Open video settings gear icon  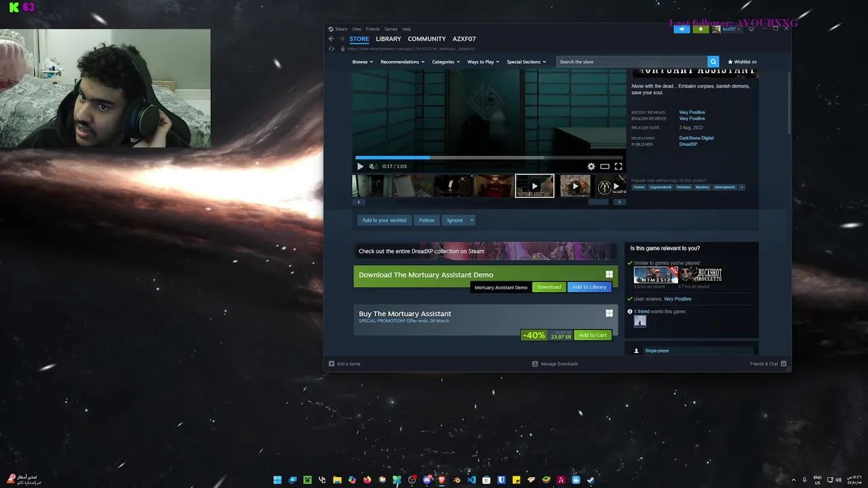[x=591, y=166]
